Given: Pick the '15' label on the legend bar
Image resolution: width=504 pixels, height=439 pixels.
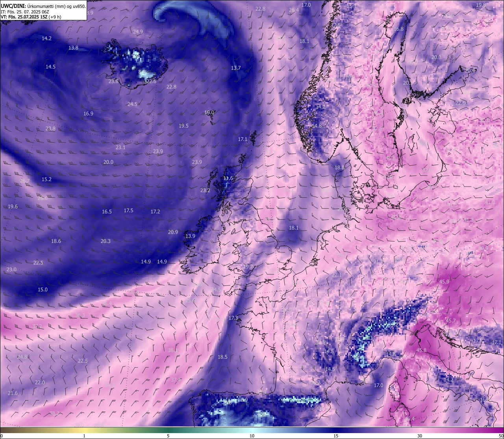Looking at the screenshot, I should pyautogui.click(x=336, y=436).
